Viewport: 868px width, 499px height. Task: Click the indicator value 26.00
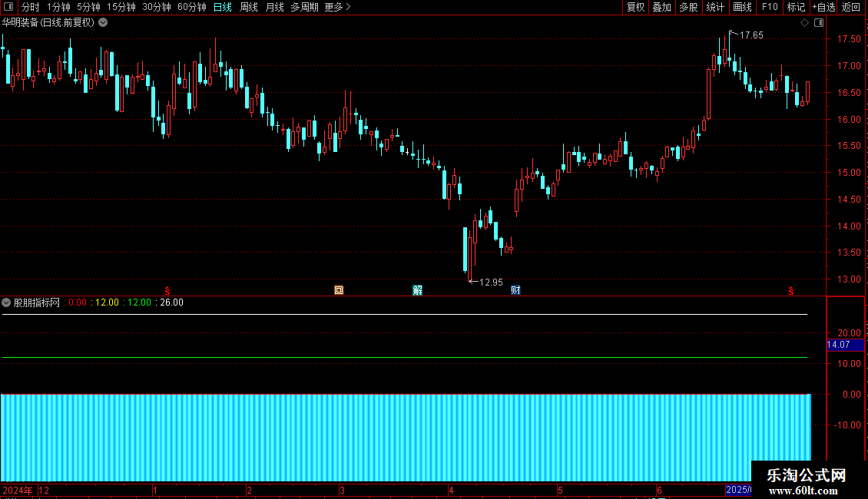[x=171, y=302]
